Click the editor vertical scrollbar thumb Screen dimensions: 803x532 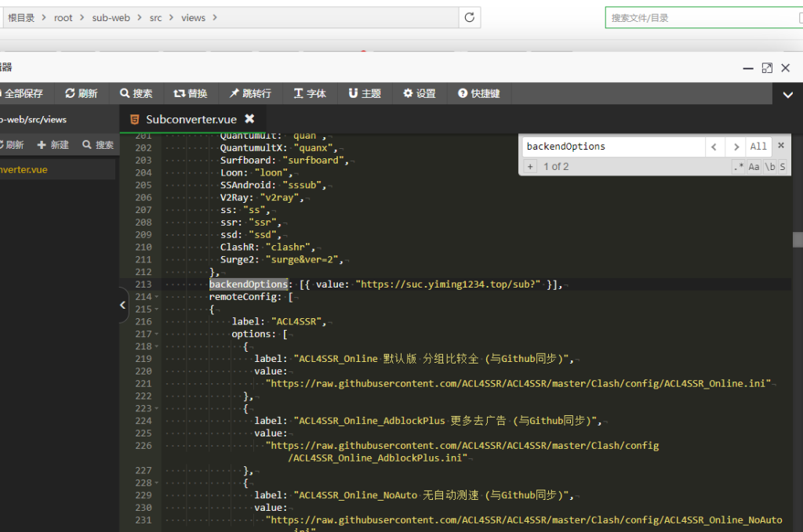coord(798,240)
